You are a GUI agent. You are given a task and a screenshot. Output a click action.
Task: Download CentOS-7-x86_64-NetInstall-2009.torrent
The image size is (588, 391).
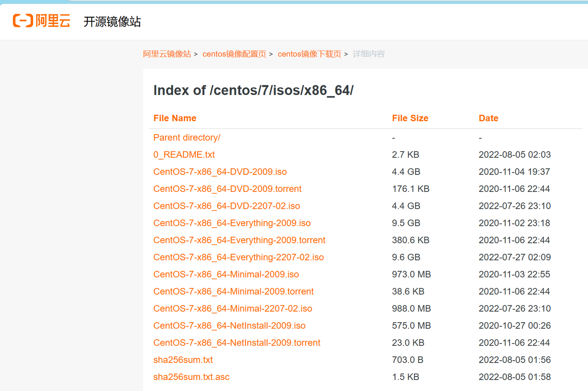(237, 343)
